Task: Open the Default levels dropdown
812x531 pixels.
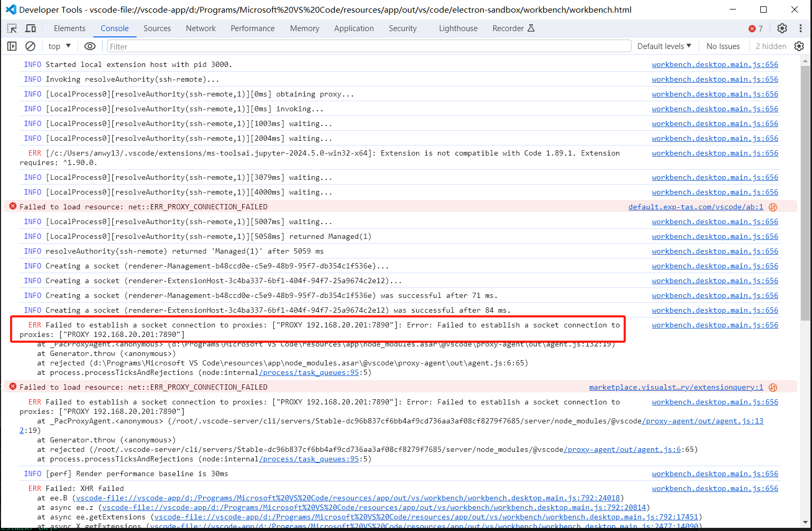Action: (664, 46)
